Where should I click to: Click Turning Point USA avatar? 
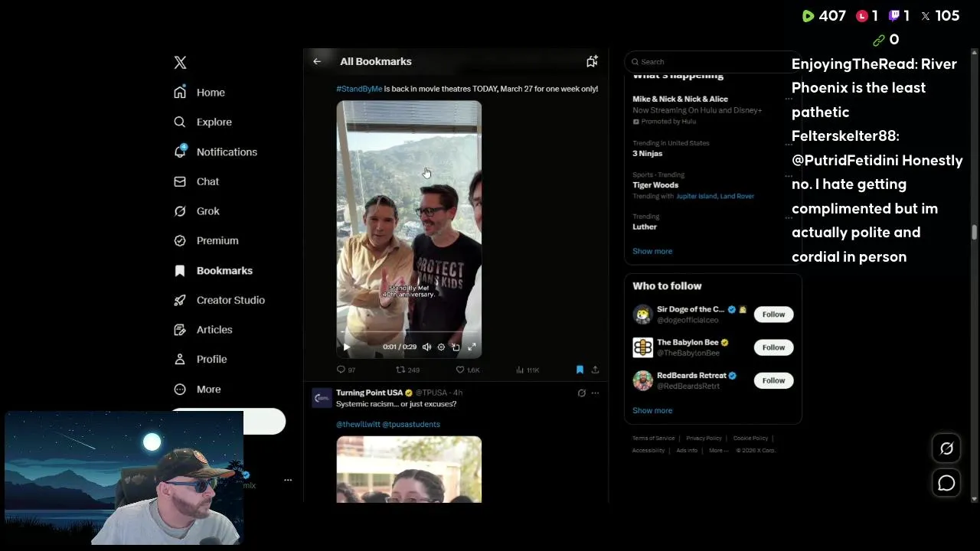[322, 397]
